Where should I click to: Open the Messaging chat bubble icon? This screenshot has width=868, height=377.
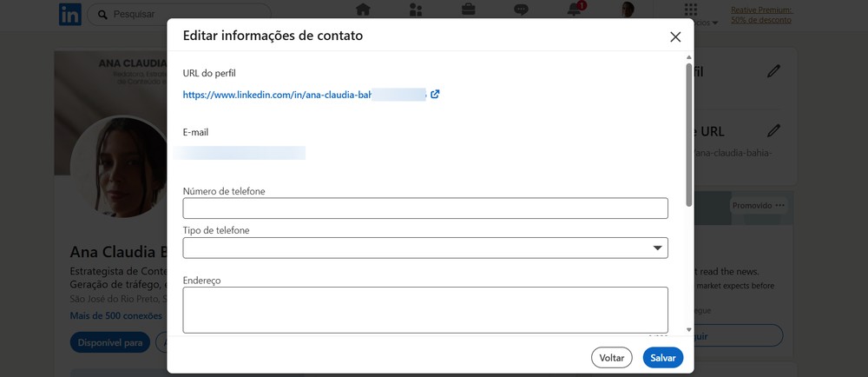(521, 10)
